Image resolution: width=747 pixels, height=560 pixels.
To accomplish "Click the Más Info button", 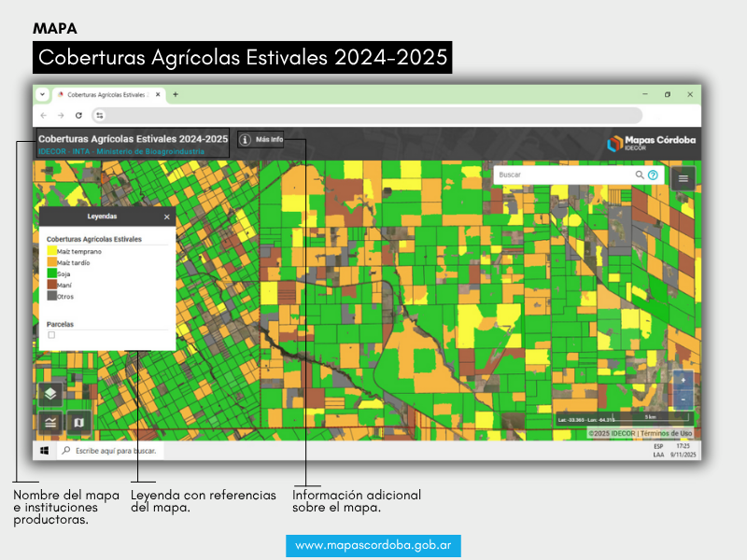I will click(261, 140).
